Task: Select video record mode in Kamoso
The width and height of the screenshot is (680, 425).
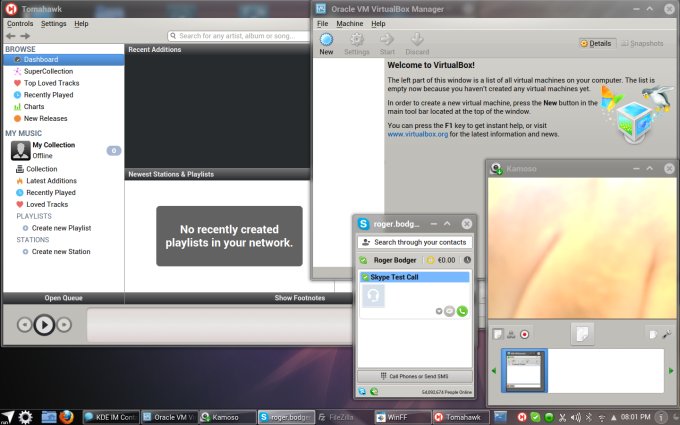Action: 524,334
